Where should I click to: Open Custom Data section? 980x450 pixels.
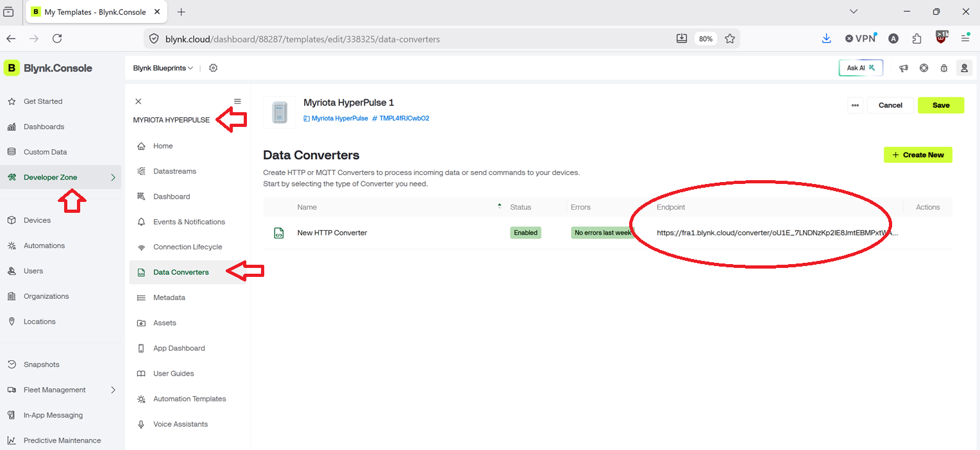pyautogui.click(x=45, y=152)
